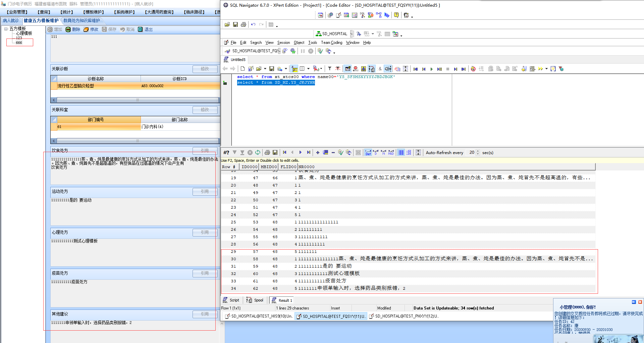Insert a new row with the plus icon
The height and width of the screenshot is (343, 644).
coord(318,152)
